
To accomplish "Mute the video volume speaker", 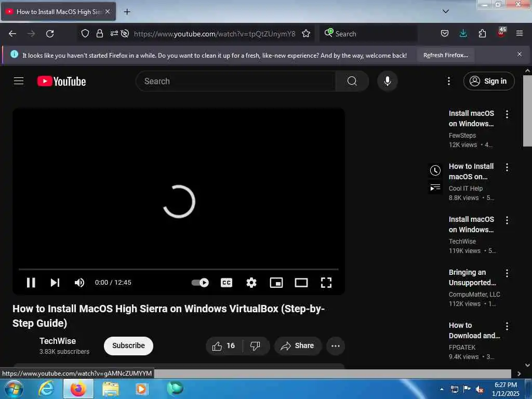I will (x=79, y=282).
